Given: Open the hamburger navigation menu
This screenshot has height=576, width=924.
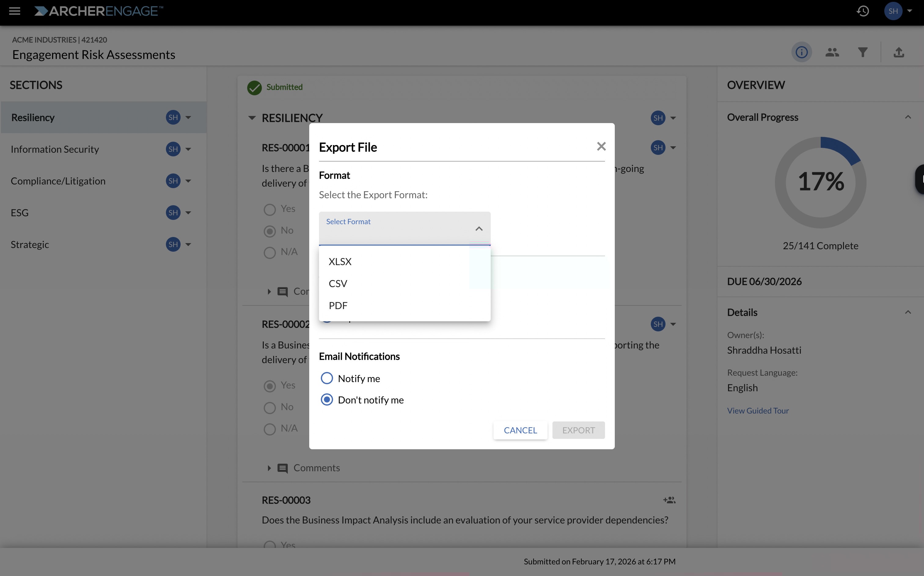Looking at the screenshot, I should (x=14, y=11).
